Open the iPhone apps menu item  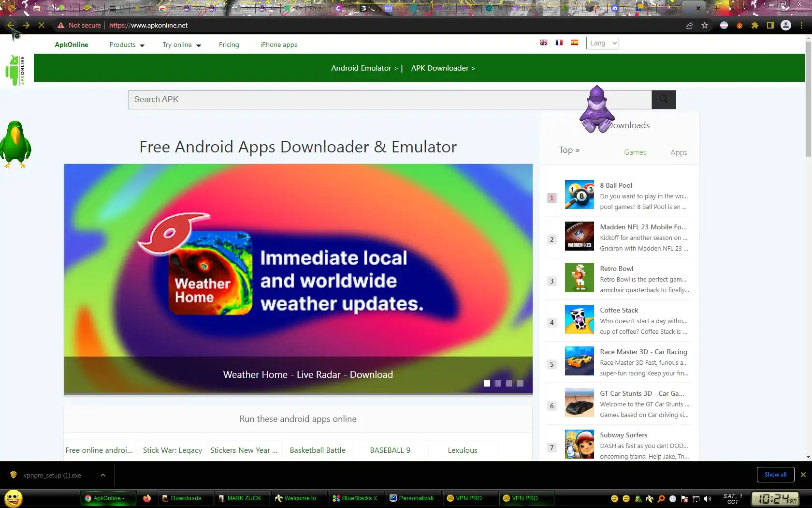[279, 45]
